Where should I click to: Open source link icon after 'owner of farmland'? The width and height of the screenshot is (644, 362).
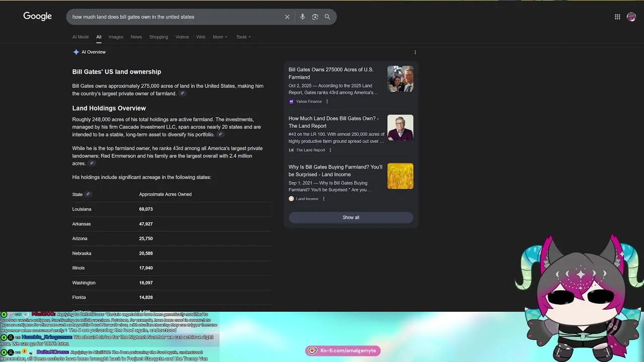(183, 94)
